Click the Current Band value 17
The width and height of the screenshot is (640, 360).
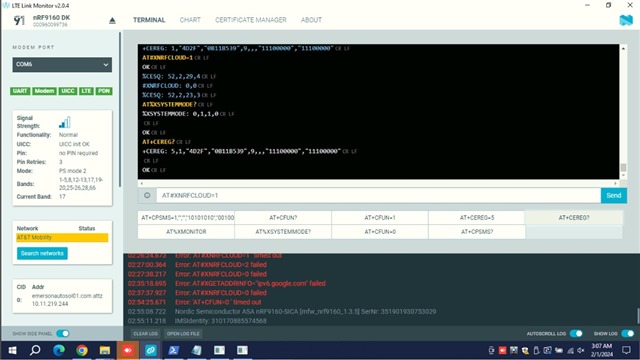(x=62, y=196)
